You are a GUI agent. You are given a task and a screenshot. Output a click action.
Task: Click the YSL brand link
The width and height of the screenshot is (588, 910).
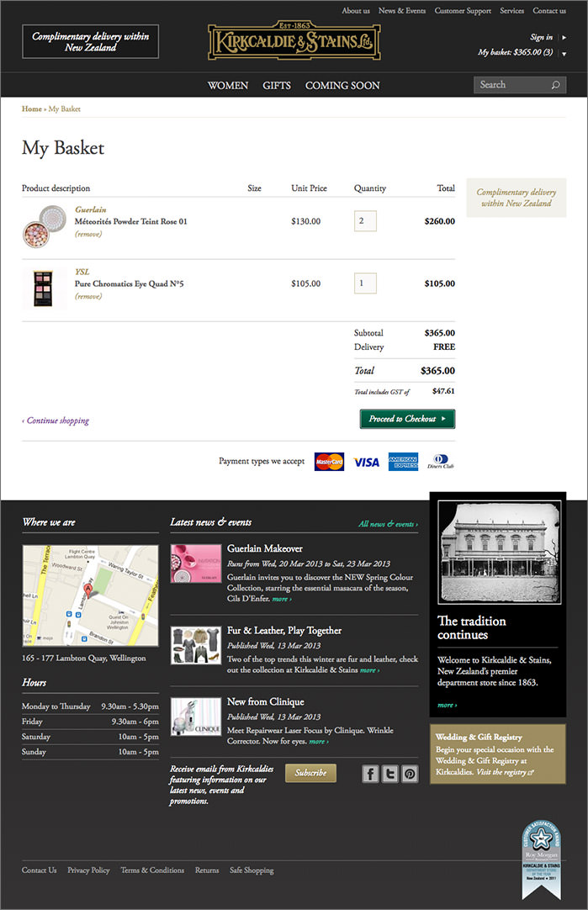(82, 272)
